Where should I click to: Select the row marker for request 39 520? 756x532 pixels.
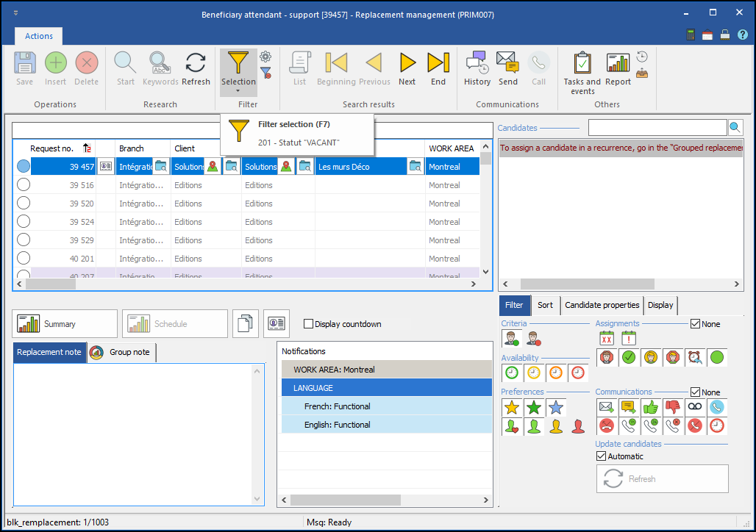(x=23, y=203)
